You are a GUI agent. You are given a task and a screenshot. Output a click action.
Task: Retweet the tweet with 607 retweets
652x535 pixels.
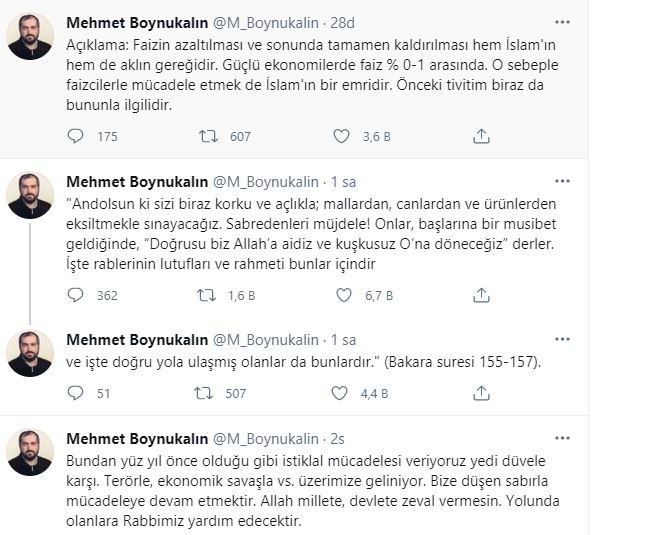coord(207,137)
